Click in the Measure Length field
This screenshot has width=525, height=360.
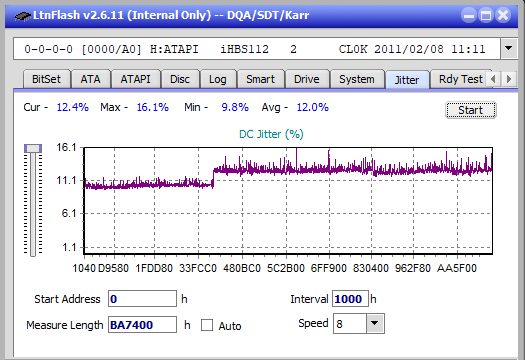coord(142,325)
